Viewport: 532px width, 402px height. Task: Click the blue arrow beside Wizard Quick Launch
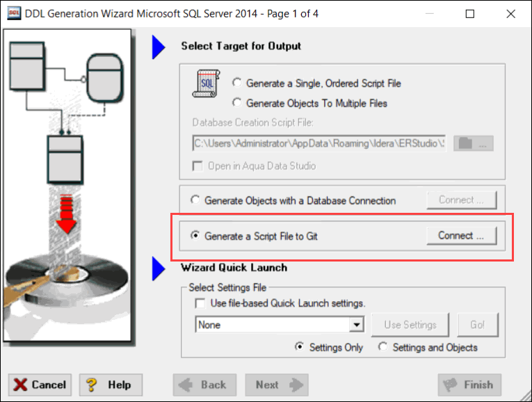pos(159,268)
